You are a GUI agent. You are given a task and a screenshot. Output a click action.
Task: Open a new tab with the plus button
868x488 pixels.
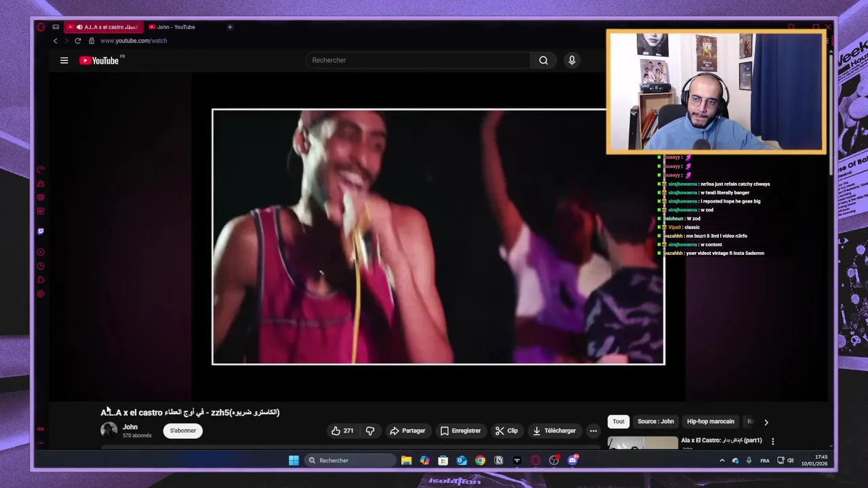point(230,27)
